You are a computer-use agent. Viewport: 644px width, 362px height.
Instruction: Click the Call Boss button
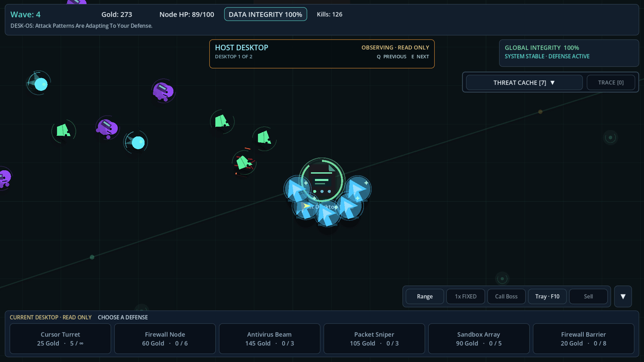[506, 296]
